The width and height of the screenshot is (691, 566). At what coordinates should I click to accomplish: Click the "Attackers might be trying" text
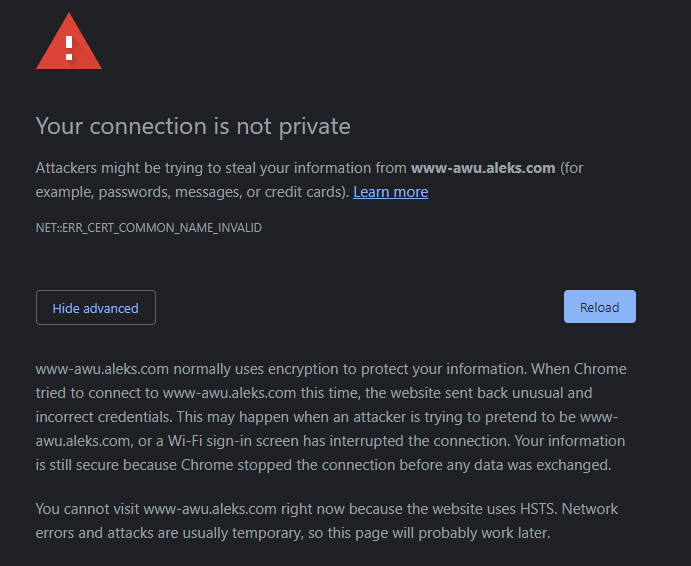pos(122,167)
